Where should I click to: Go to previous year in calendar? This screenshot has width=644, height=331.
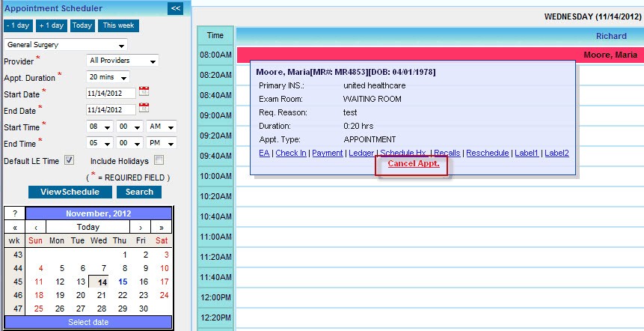(14, 227)
